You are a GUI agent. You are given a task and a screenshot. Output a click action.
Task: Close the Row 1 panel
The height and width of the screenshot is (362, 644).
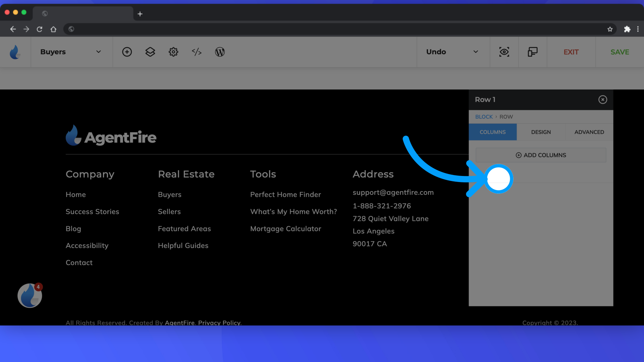603,100
